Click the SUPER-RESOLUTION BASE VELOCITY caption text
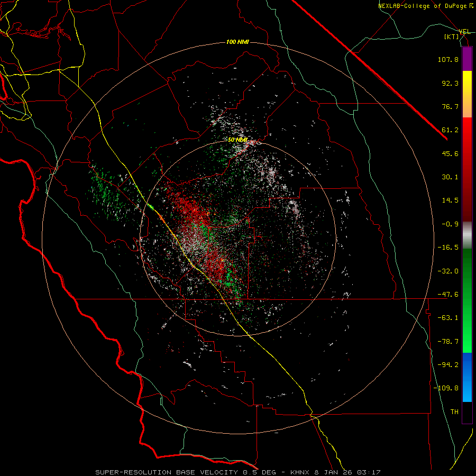This screenshot has width=476, height=476. (x=167, y=472)
